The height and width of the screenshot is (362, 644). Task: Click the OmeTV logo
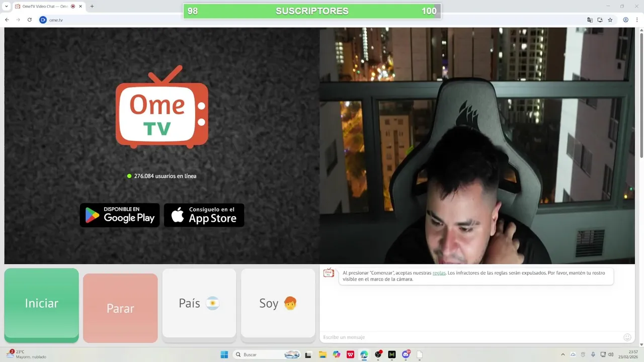162,107
